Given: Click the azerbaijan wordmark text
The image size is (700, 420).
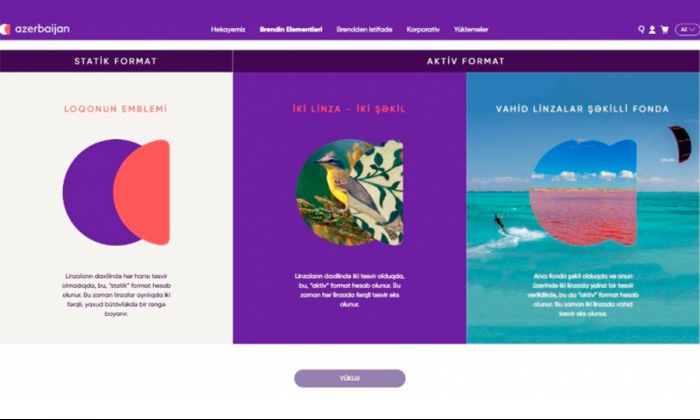Looking at the screenshot, I should click(x=42, y=29).
